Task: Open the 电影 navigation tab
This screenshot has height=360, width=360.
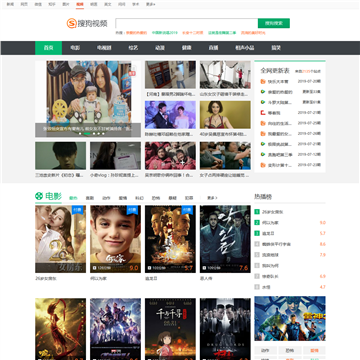Action: 75,48
